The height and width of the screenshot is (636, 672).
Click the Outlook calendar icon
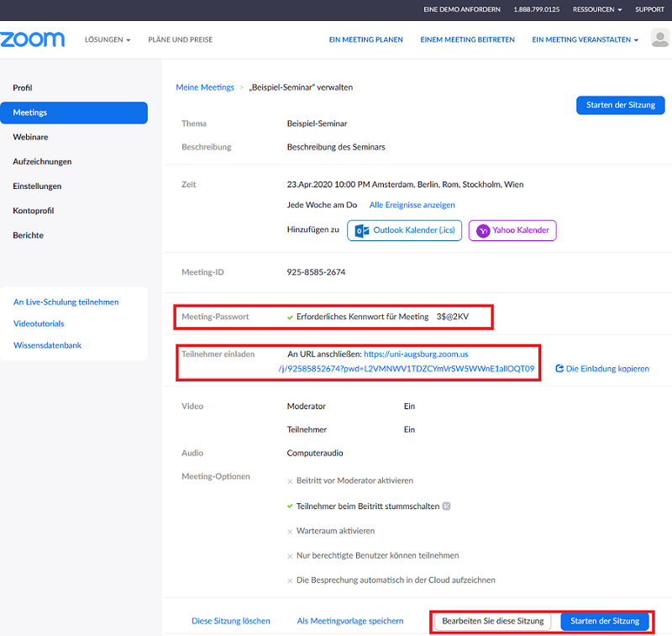(x=363, y=231)
